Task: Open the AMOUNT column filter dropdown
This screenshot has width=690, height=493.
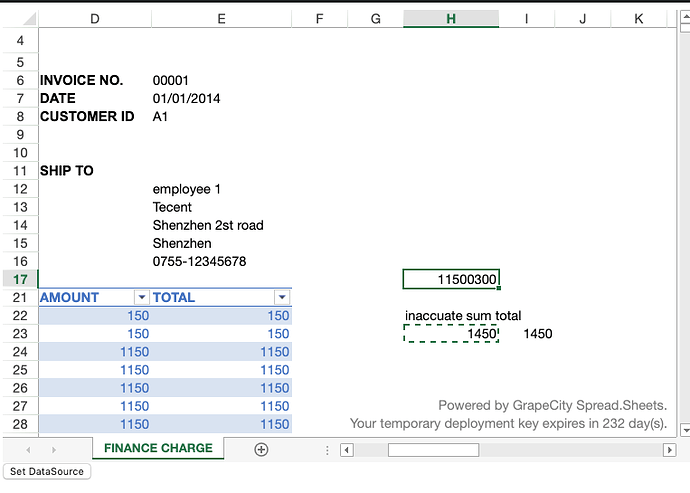Action: coord(141,297)
